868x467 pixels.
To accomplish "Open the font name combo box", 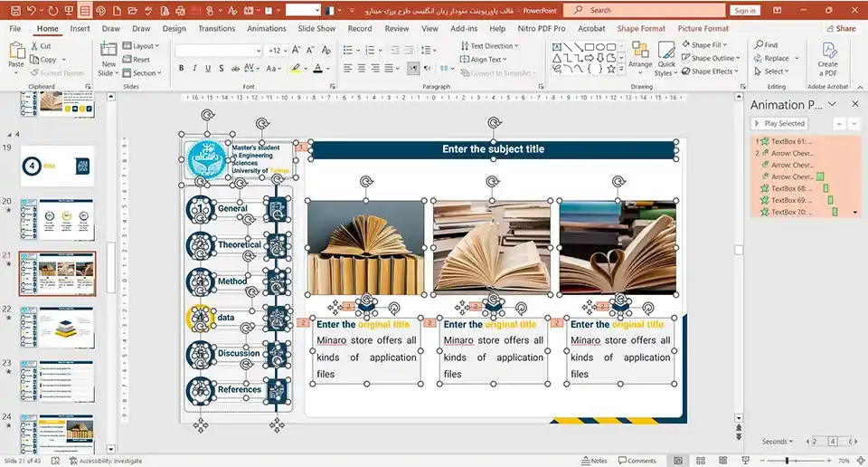I will coord(219,51).
